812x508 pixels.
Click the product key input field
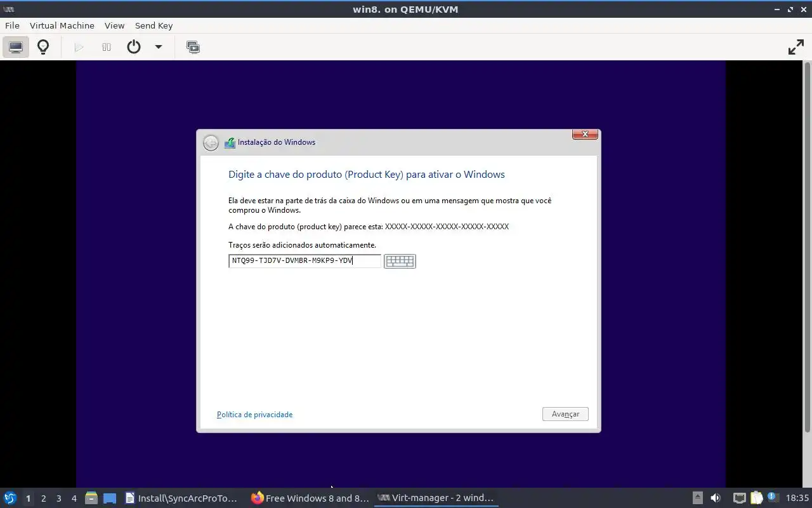(304, 260)
